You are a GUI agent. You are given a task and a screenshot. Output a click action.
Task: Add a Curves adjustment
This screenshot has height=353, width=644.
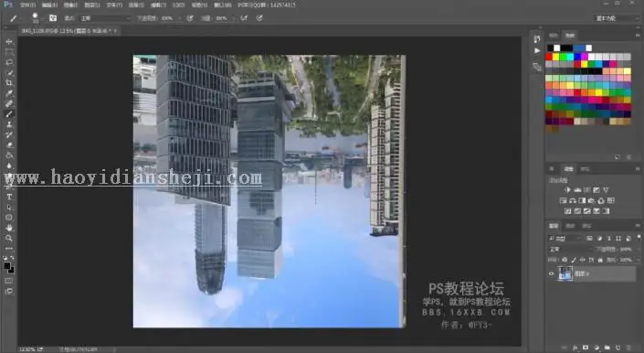pyautogui.click(x=587, y=190)
